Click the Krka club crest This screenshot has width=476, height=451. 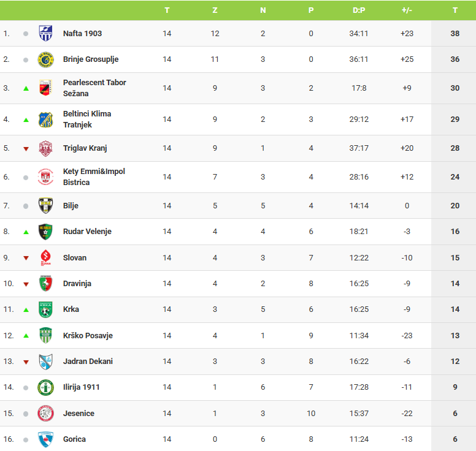pyautogui.click(x=45, y=309)
